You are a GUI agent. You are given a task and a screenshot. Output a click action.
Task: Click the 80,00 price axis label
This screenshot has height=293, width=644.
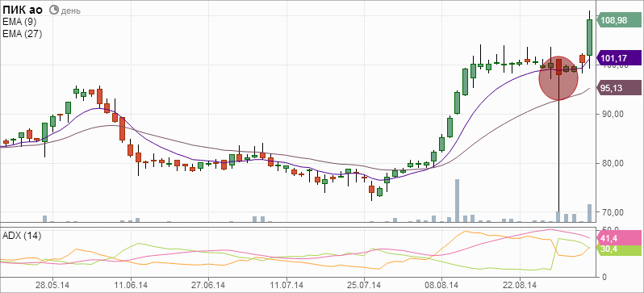click(612, 163)
